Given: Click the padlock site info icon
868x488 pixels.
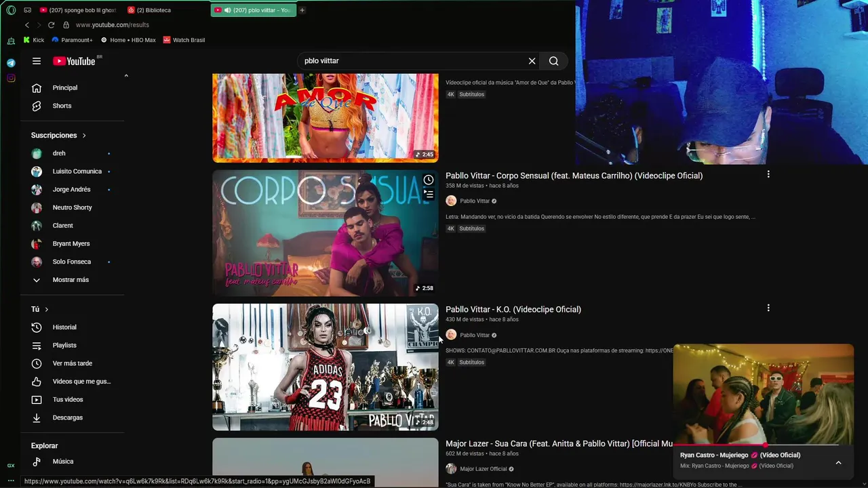Looking at the screenshot, I should [66, 25].
